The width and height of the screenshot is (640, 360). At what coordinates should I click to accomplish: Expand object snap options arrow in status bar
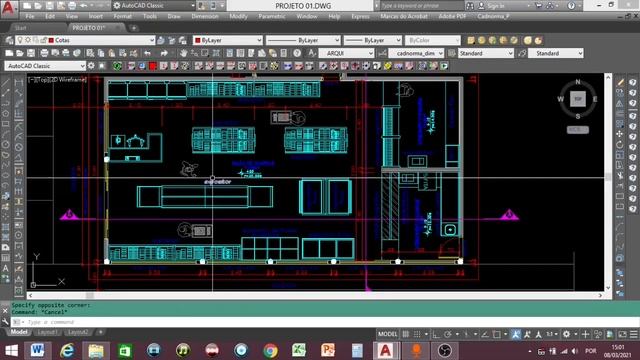(506, 334)
